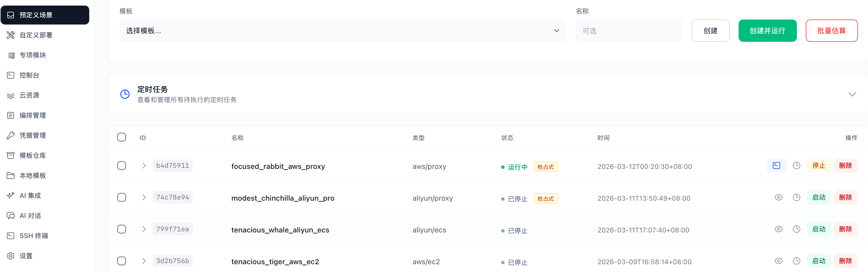
Task: Open terminal icon for focused_rabbit_aws_proxy
Action: click(x=776, y=166)
